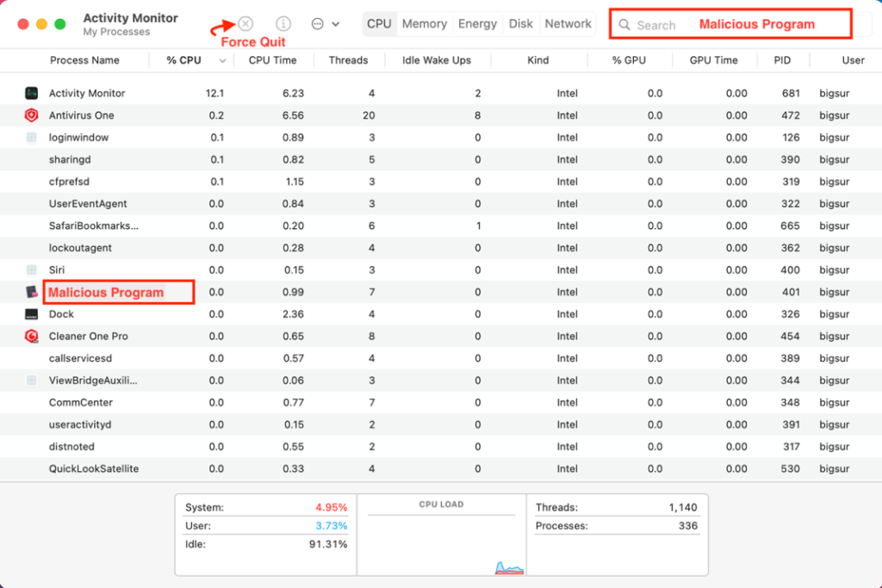
Task: Click the Antivirus One shield icon
Action: coord(32,115)
